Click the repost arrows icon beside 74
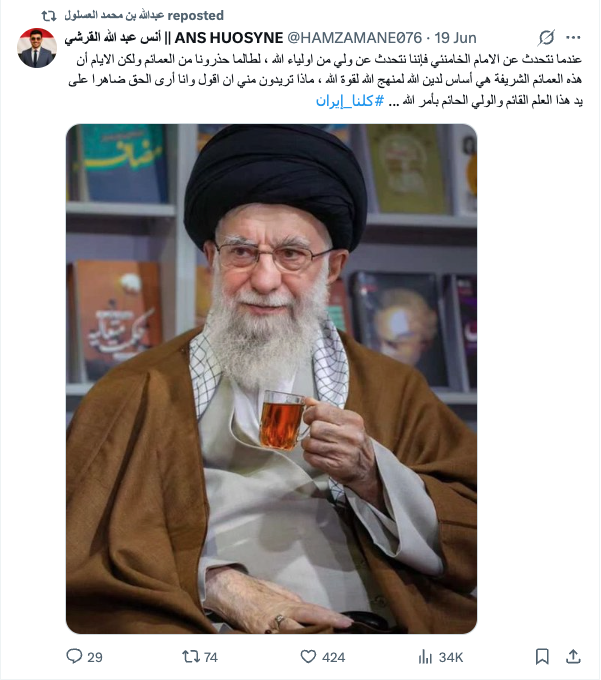601x680 pixels. click(190, 657)
